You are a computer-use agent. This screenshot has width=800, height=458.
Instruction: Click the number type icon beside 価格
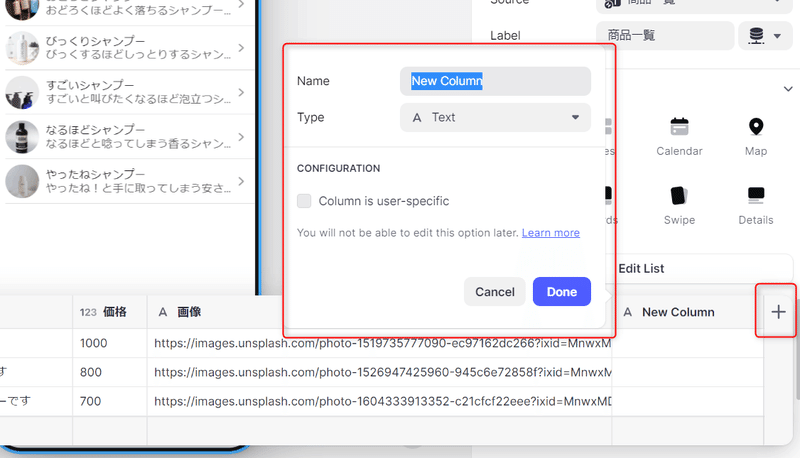88,312
